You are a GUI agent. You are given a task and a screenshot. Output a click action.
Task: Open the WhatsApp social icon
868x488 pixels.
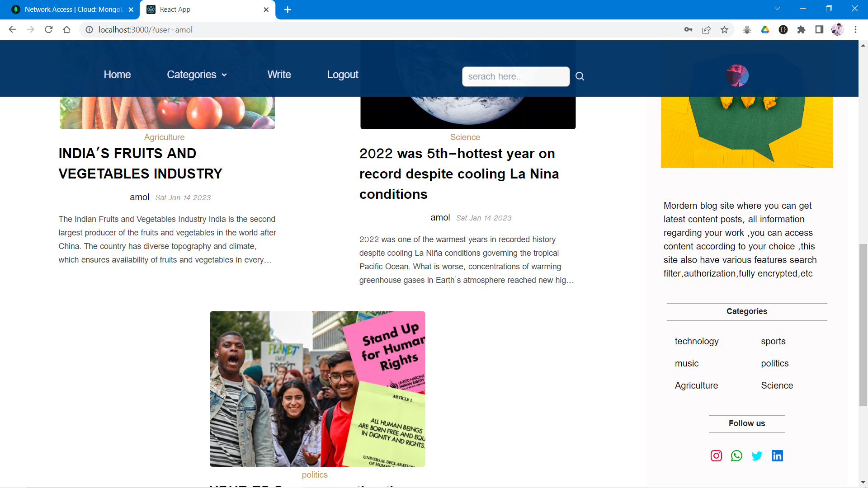[736, 456]
